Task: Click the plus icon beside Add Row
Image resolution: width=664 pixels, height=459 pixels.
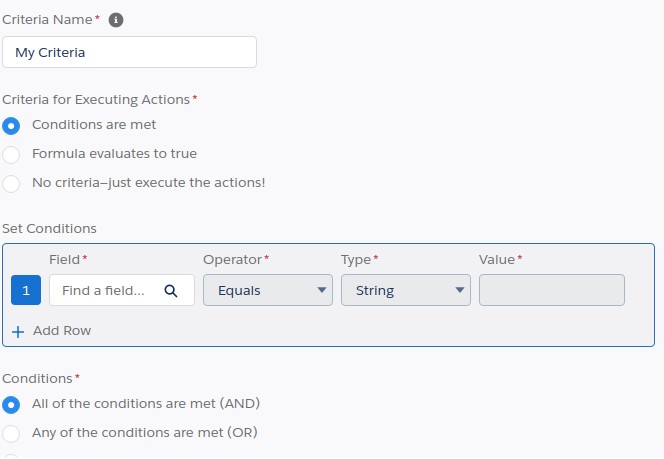Action: 18,331
